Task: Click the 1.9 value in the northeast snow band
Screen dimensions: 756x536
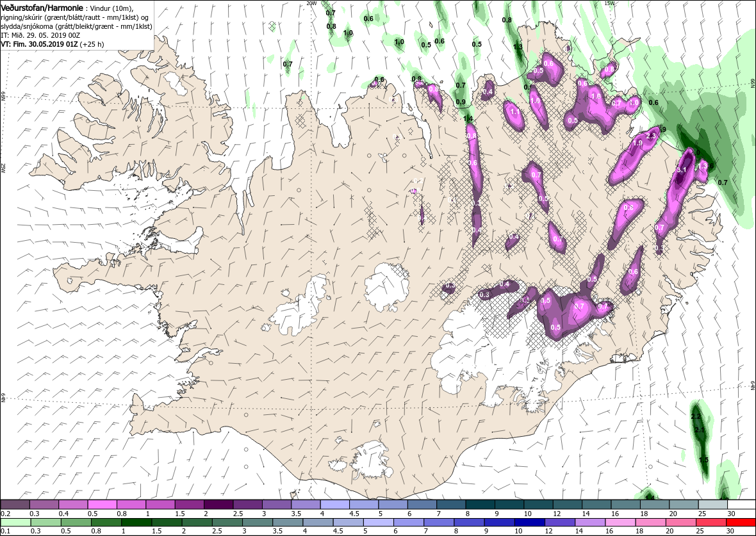Action: (637, 143)
